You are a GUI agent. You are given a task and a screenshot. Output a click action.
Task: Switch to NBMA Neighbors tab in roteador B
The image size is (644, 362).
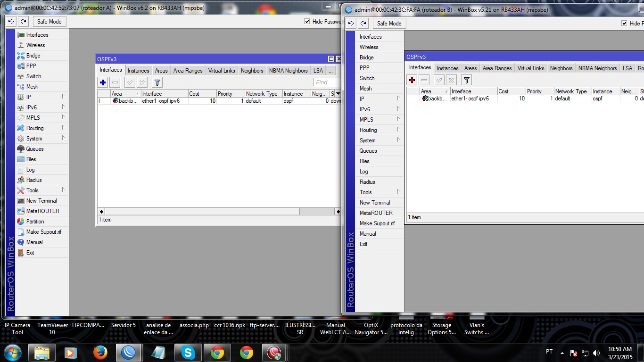pos(598,68)
